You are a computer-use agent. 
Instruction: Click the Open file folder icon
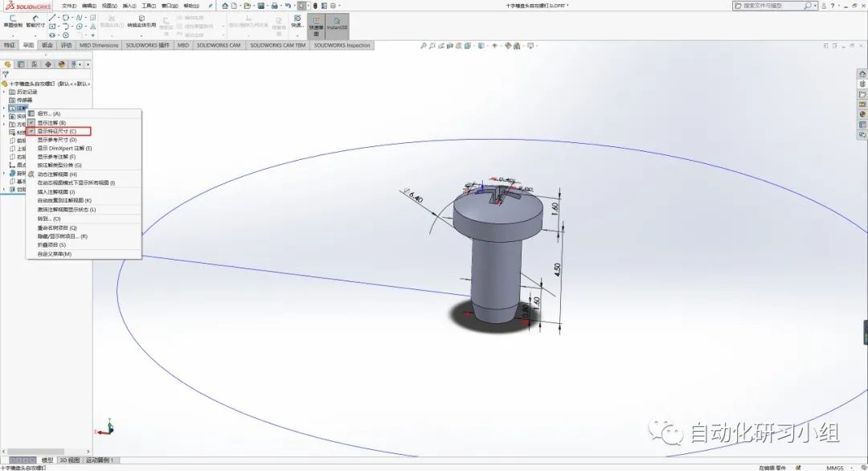(x=248, y=6)
